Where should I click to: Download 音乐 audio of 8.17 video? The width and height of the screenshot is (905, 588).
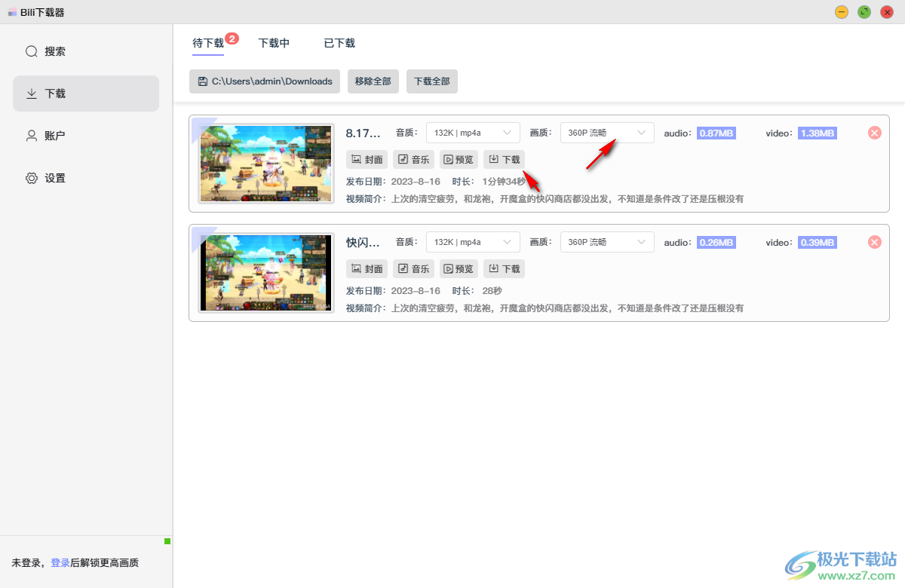click(x=413, y=160)
